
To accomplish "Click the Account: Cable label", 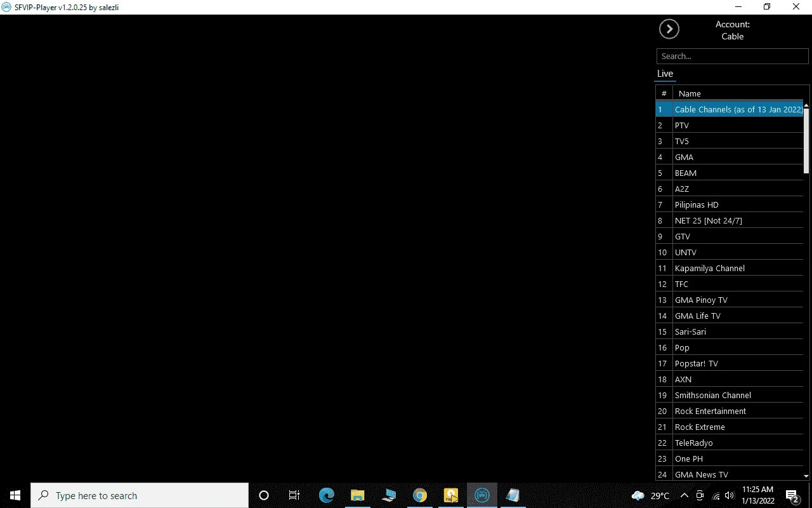I will point(733,30).
